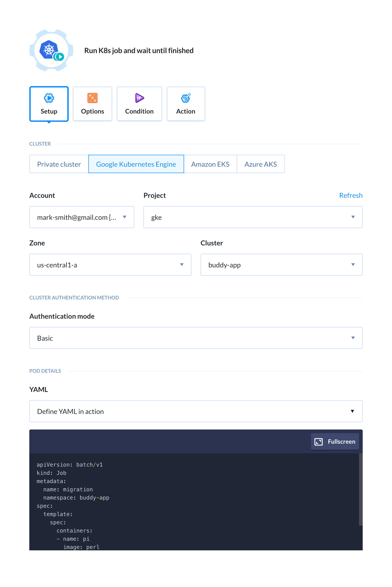Click the purple Condition IF icon
This screenshot has width=392, height=587.
139,98
